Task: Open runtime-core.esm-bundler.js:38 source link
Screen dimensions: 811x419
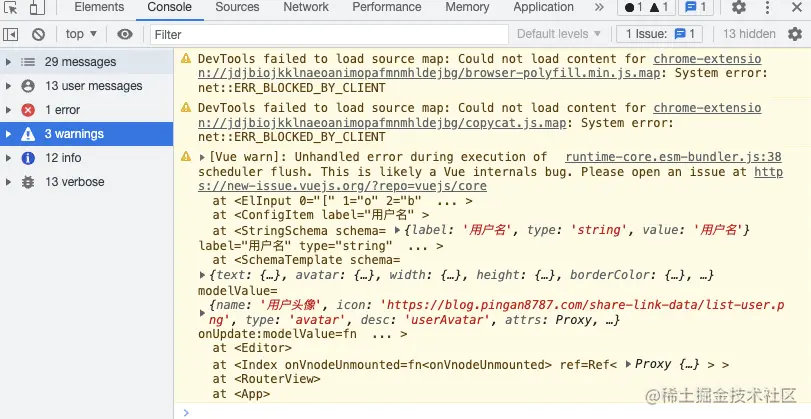Action: (x=673, y=157)
